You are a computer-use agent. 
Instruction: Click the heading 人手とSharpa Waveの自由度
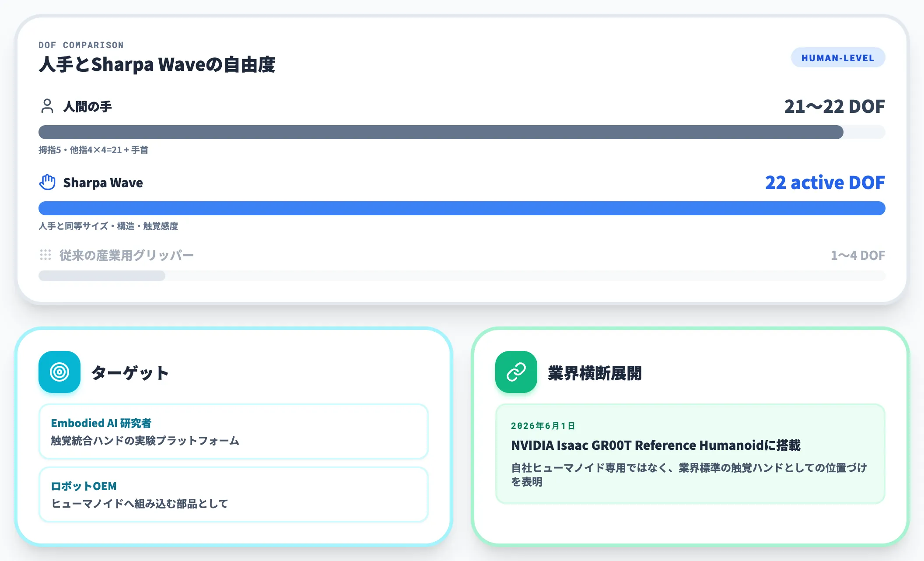click(x=157, y=64)
